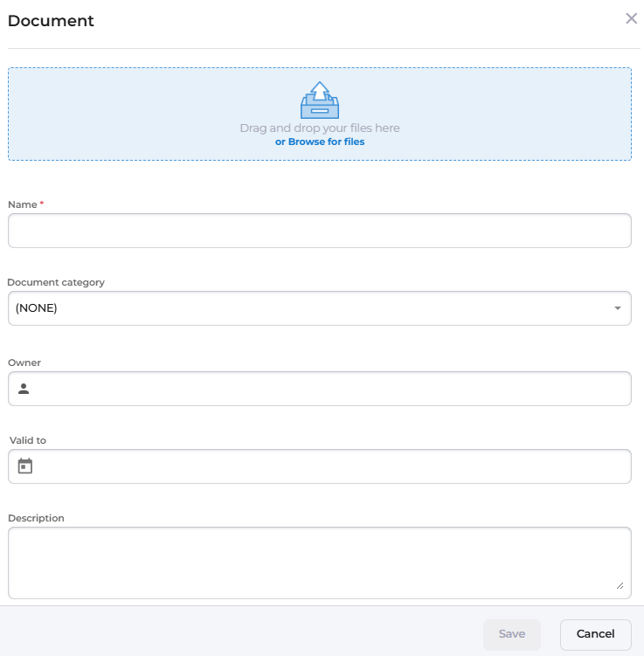
Task: Click the "or Browse for files" link
Action: 320,142
